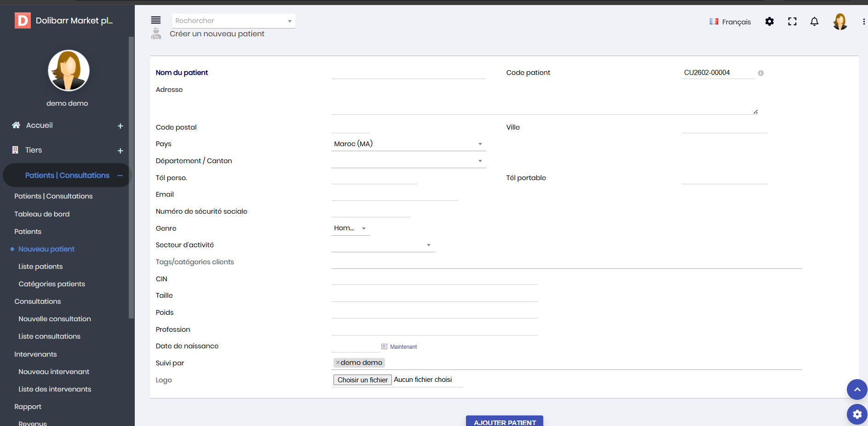Screen dimensions: 868x426
Task: Open the Secteur d'activité dropdown
Action: point(382,245)
